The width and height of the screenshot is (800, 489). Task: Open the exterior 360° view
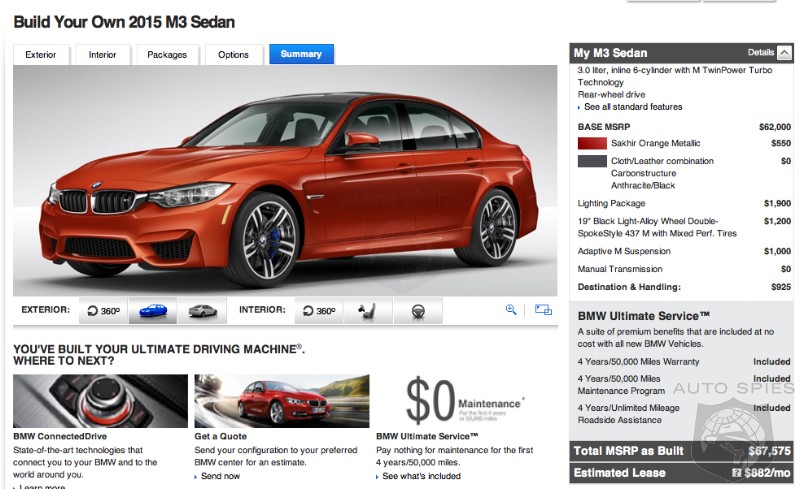[x=104, y=310]
